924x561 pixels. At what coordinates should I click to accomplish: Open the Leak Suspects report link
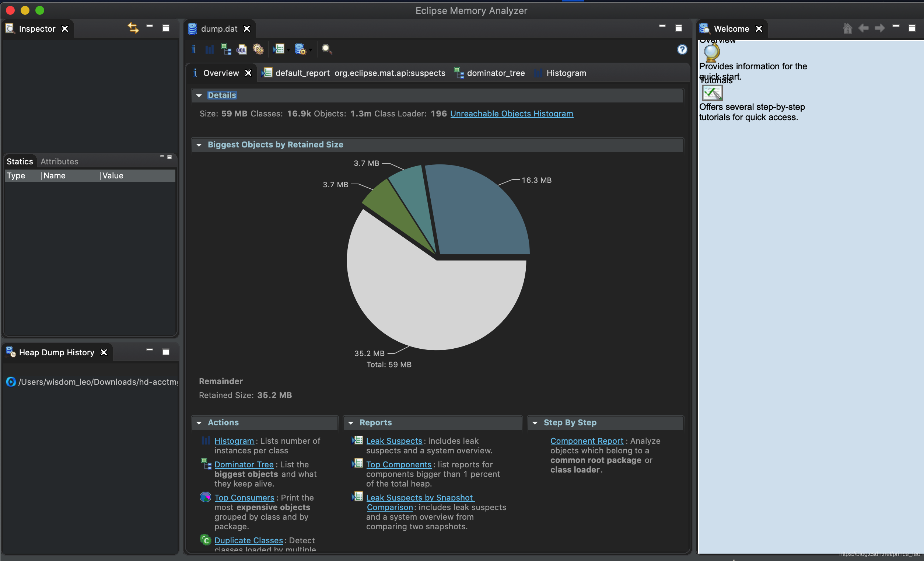[394, 441]
